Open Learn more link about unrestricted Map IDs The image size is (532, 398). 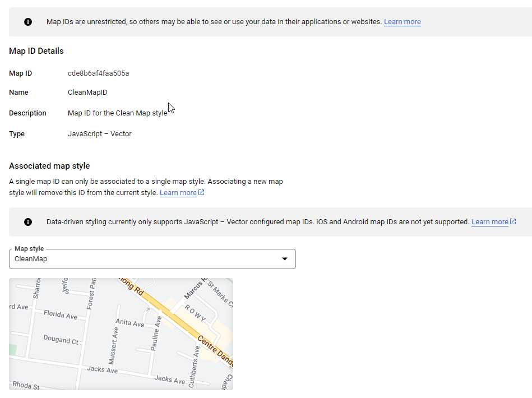pyautogui.click(x=402, y=22)
